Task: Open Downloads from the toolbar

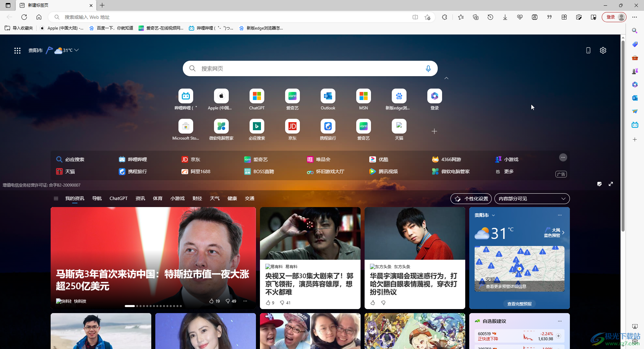Action: (x=505, y=17)
